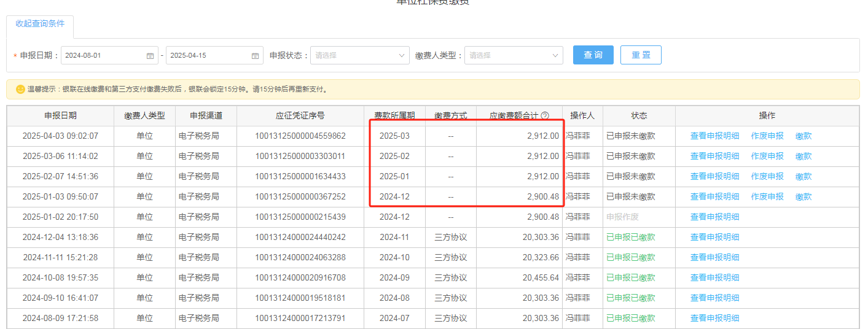
Task: Click 作废申报 on the 2,900.48 unpaid row
Action: 767,197
